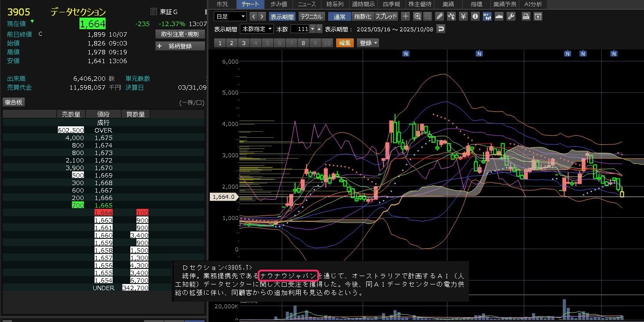Click the reset display period arrow icon

(441, 29)
